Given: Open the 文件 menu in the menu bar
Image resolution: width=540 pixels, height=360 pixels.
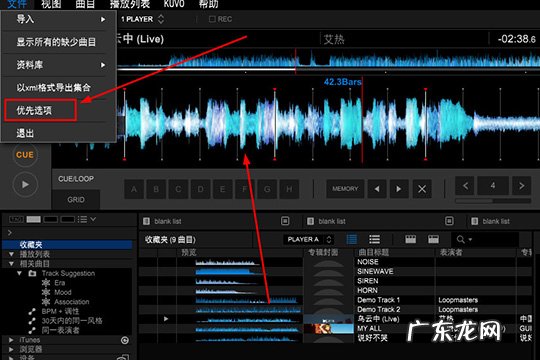Looking at the screenshot, I should (x=17, y=4).
